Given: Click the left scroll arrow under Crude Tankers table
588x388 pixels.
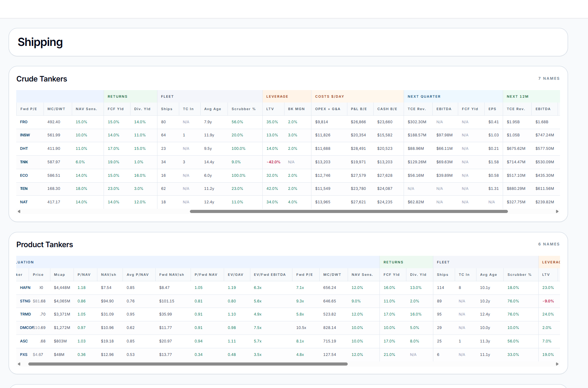Looking at the screenshot, I should click(19, 211).
